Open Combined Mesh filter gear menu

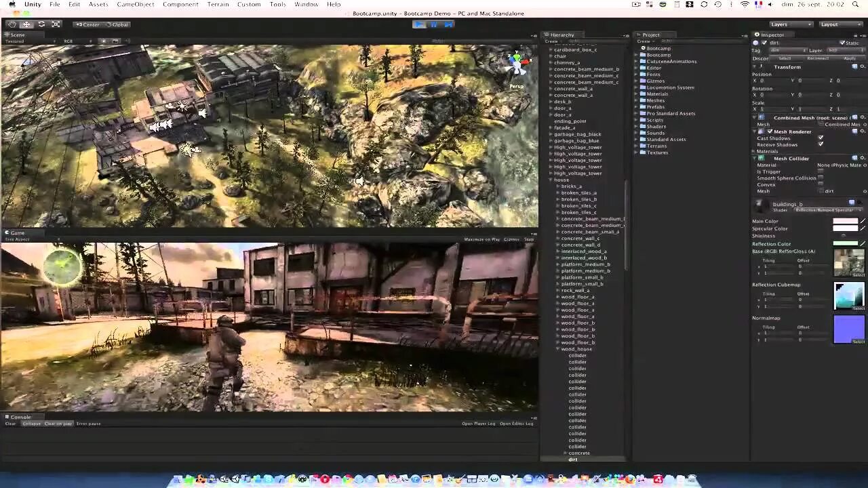click(x=863, y=118)
